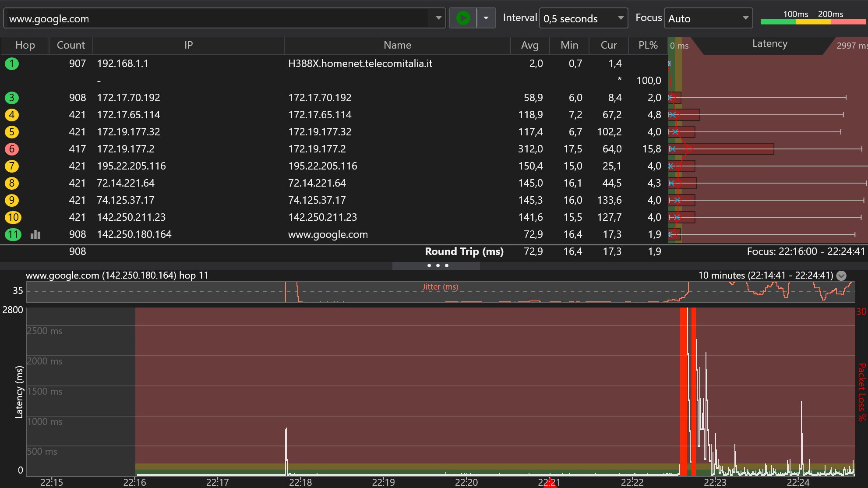
Task: Click the three-dot panel splitter handle
Action: (437, 265)
